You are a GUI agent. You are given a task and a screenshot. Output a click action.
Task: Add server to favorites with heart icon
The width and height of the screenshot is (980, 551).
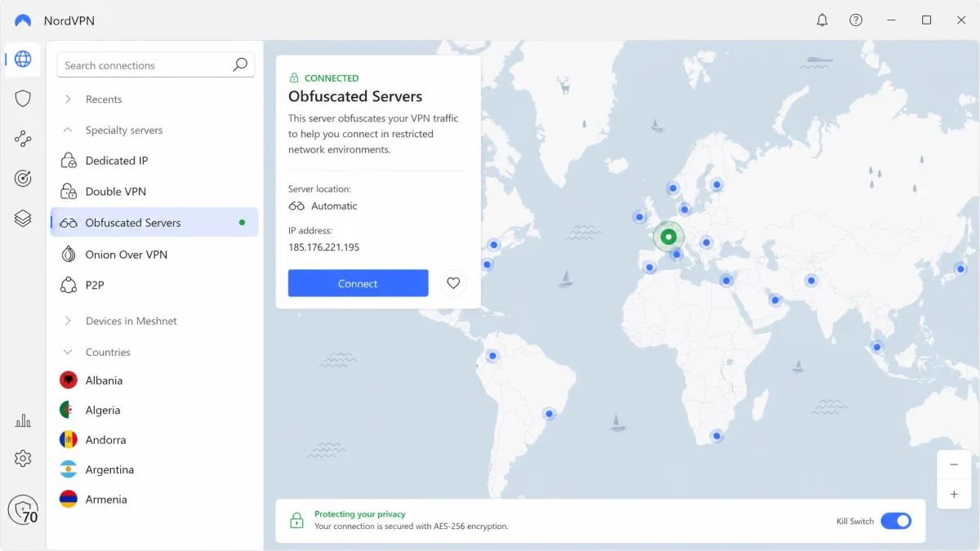[x=453, y=283]
